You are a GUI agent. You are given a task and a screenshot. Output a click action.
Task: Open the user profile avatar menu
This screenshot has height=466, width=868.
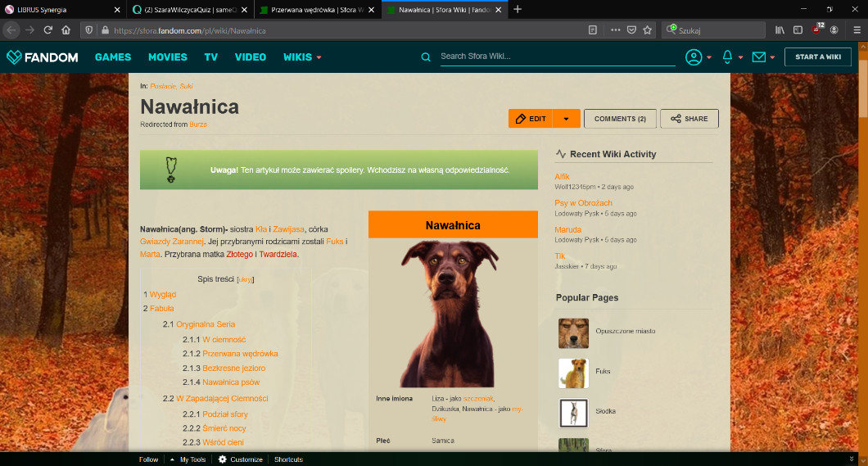tap(694, 57)
